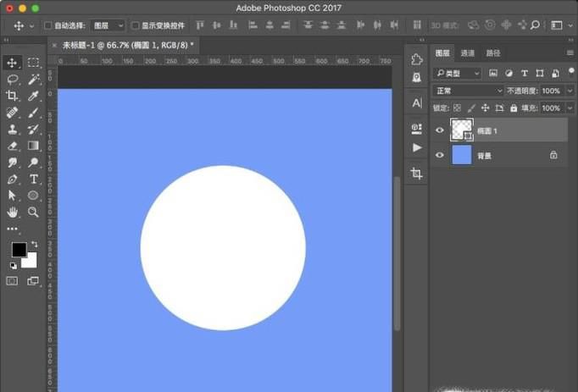The width and height of the screenshot is (578, 392).
Task: Hide the 椭圆 1 layer
Action: pyautogui.click(x=439, y=130)
